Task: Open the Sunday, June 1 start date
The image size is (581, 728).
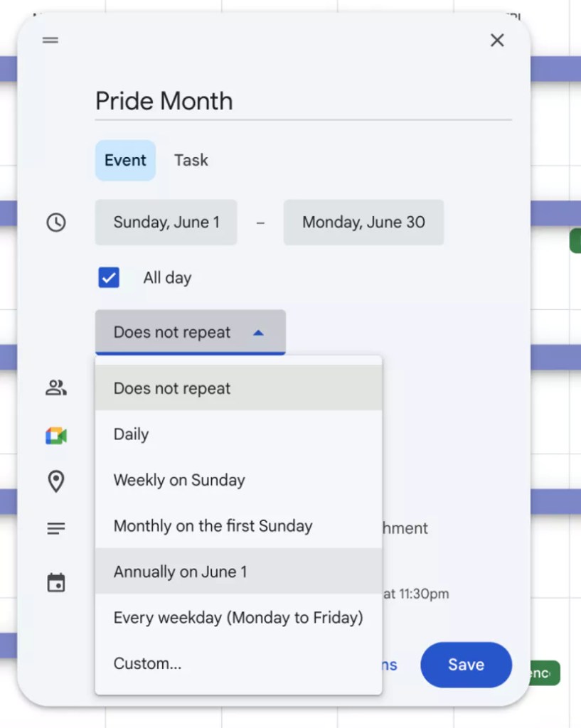Action: (x=166, y=223)
